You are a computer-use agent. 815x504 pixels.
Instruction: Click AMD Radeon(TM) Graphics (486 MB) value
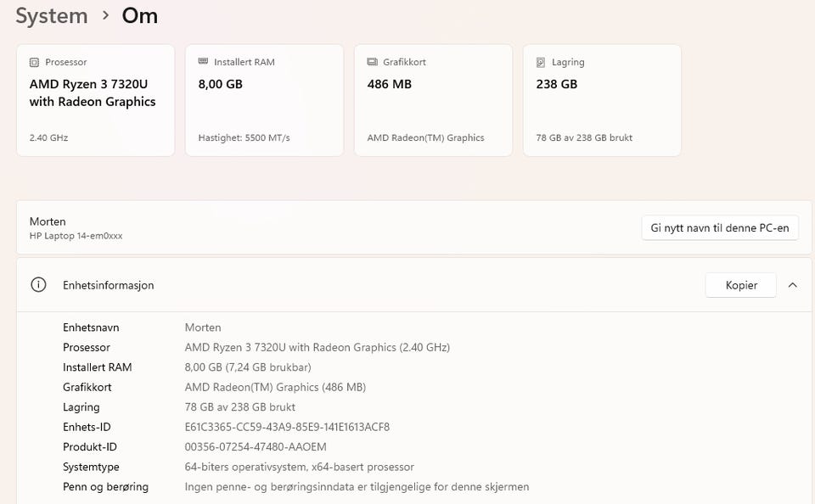[275, 387]
